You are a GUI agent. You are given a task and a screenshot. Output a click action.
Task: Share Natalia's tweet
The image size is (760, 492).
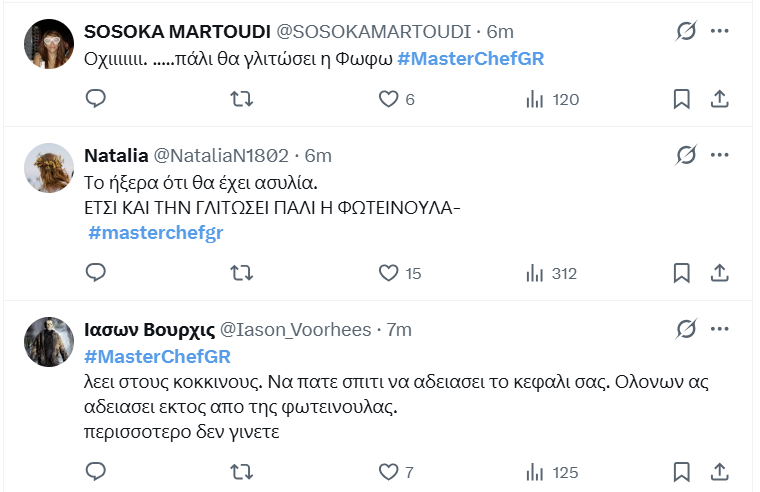718,272
